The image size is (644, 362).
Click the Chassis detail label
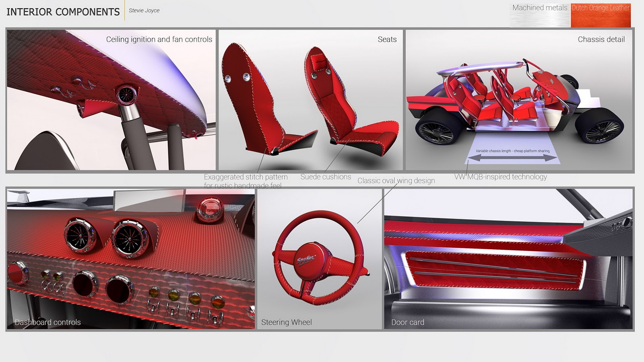click(601, 39)
